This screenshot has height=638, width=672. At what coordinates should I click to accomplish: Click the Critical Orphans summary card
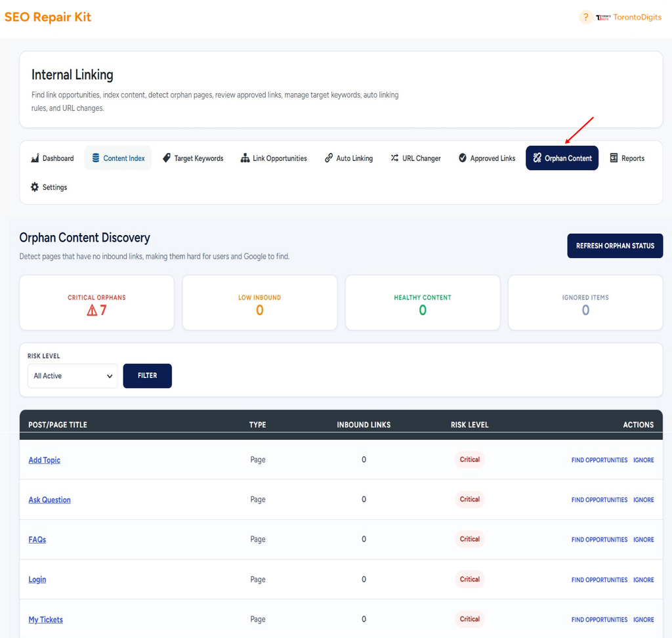[97, 303]
